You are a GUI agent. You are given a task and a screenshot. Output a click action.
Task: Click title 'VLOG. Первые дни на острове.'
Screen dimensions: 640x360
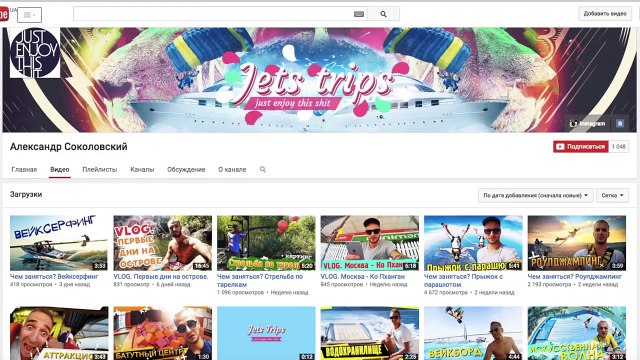click(161, 277)
